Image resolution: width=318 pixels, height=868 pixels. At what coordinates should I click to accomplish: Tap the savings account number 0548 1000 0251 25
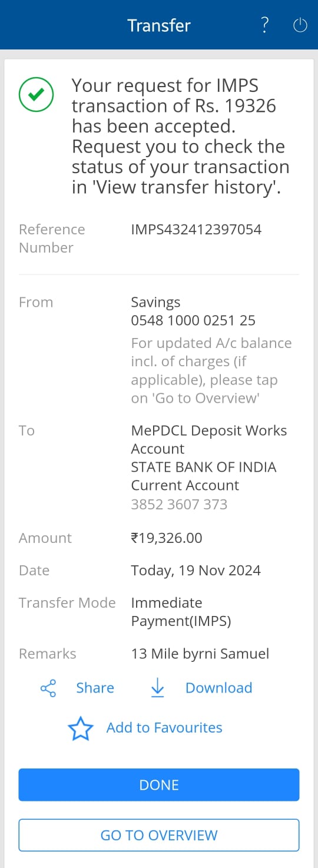pos(193,320)
